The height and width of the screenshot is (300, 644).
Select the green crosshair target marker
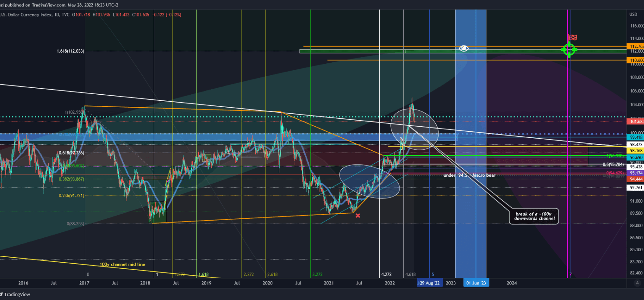tap(569, 50)
